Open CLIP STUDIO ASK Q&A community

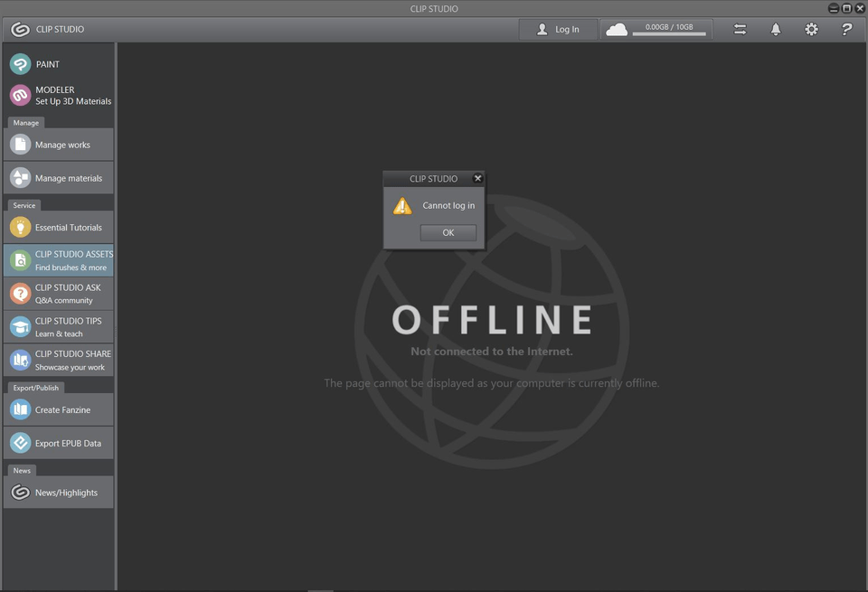click(x=59, y=294)
